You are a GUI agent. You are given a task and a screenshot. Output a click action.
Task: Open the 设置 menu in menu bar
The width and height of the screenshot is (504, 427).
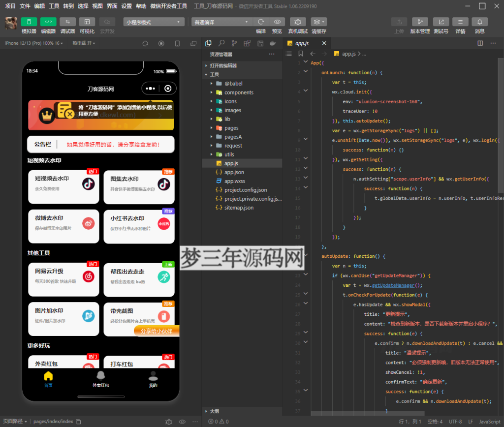click(x=126, y=6)
